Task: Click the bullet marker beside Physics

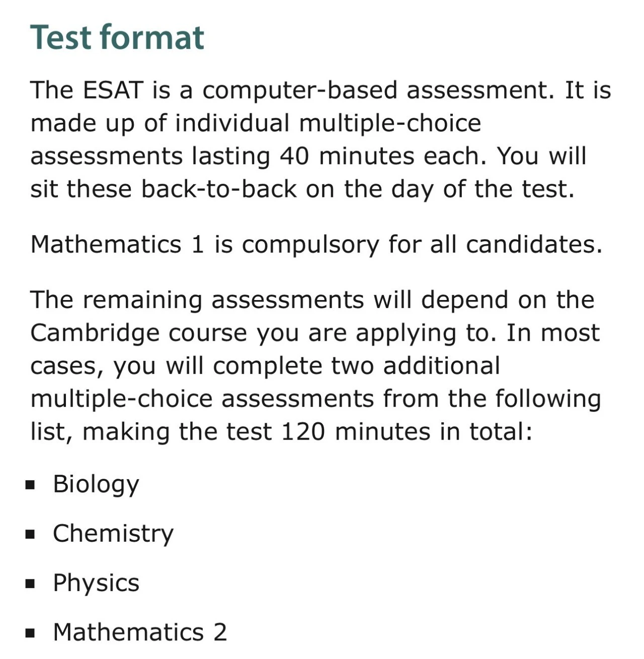Action: pyautogui.click(x=31, y=584)
